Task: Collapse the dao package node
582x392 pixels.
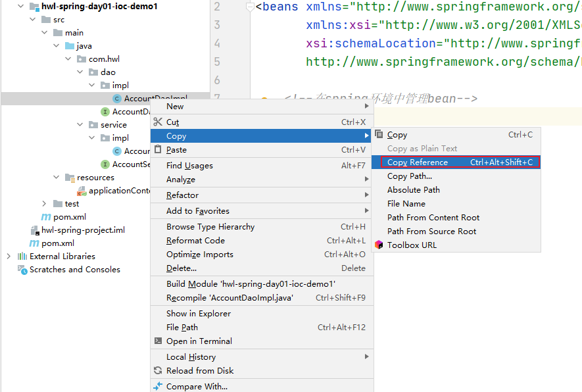Action: tap(80, 72)
